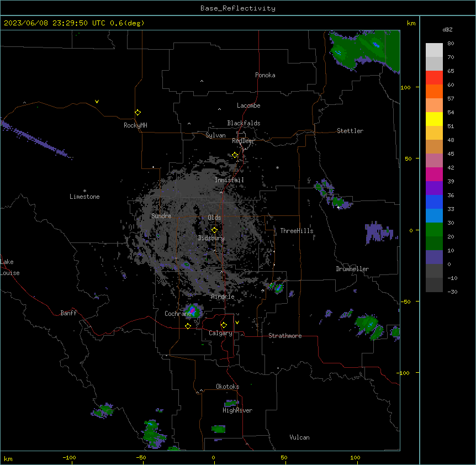Click the Calgary city label
476x465 pixels.
220,333
